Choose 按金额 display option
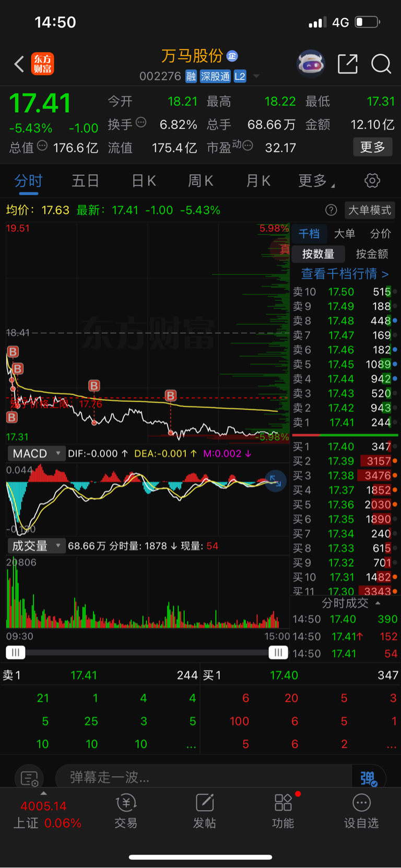401x868 pixels. click(x=372, y=254)
